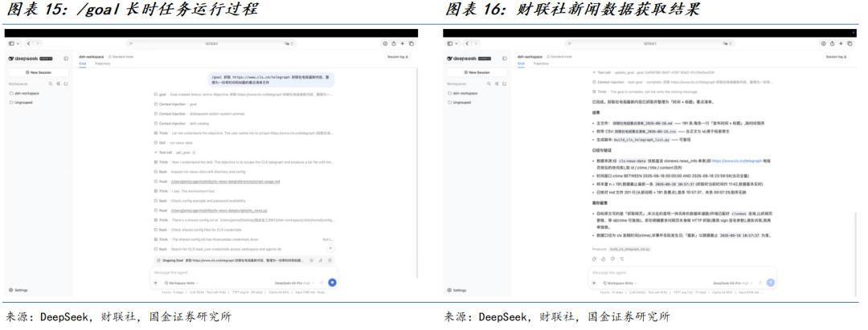Open Workspace Write dropdown in 图表 16 window
The image size is (868, 330).
pyautogui.click(x=620, y=283)
